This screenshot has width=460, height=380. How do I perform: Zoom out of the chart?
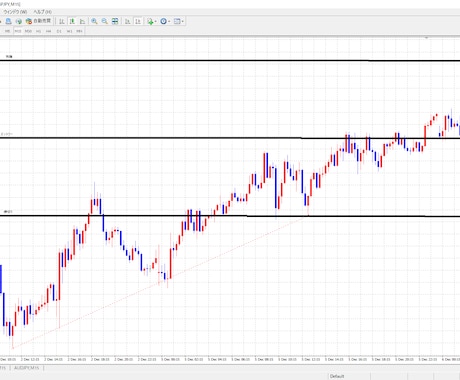tap(105, 21)
